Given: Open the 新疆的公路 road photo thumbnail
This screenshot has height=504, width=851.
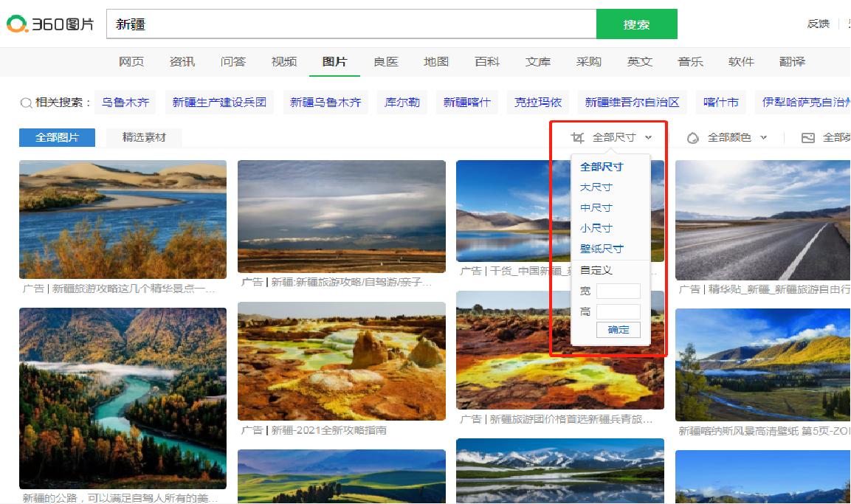Looking at the screenshot, I should (x=123, y=397).
